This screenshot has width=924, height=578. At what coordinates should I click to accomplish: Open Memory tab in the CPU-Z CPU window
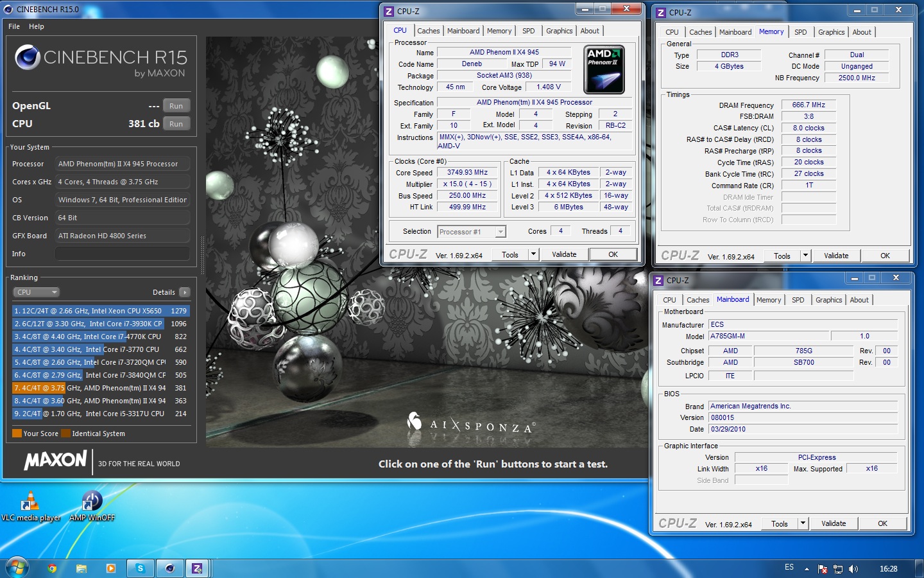(x=499, y=31)
